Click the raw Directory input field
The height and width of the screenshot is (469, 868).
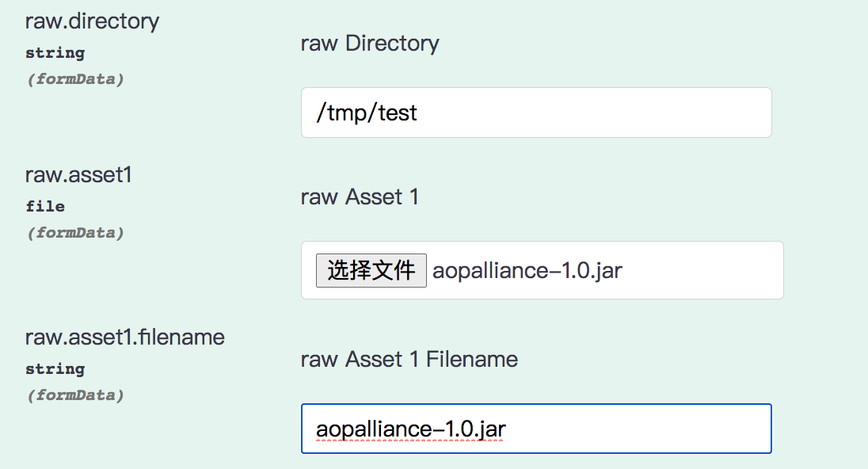(x=536, y=112)
